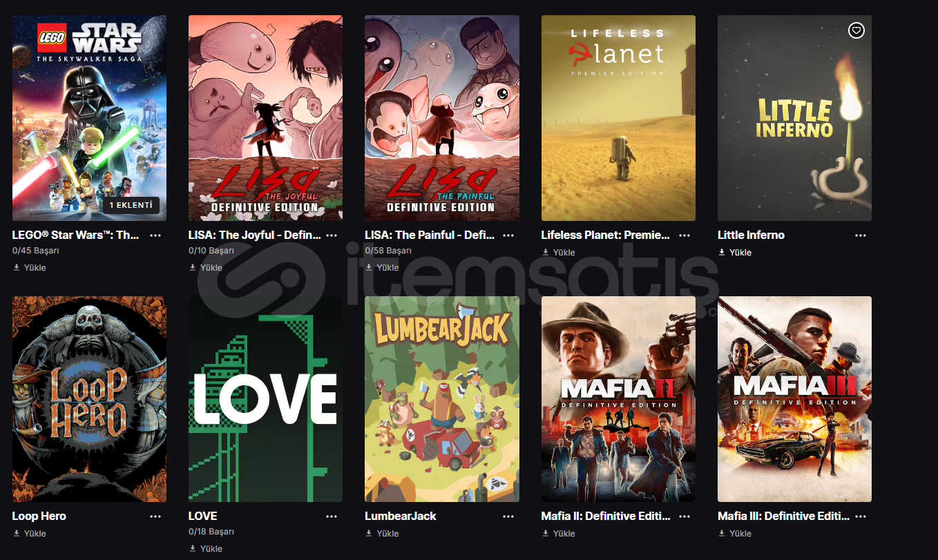Open more options for LISA: The Painful

point(508,235)
